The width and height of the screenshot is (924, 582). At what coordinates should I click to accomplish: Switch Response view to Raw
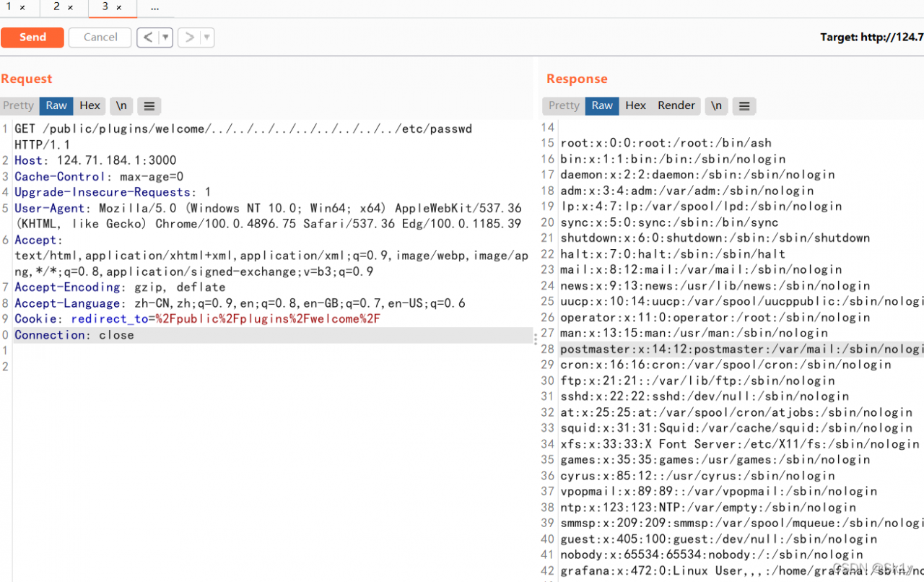point(602,105)
